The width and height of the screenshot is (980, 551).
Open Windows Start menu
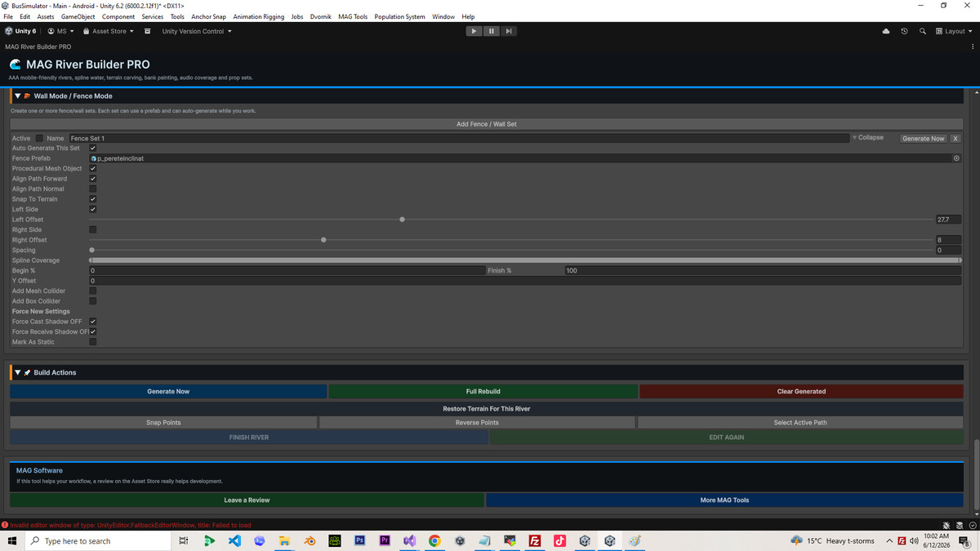click(x=12, y=541)
